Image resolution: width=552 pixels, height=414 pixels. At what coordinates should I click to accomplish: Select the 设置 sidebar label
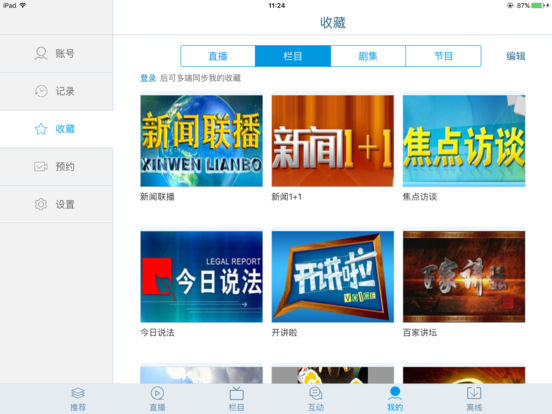pyautogui.click(x=65, y=204)
